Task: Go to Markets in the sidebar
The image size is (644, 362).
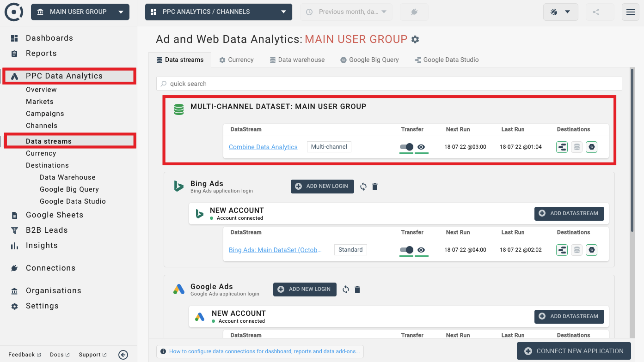Action: pyautogui.click(x=40, y=102)
